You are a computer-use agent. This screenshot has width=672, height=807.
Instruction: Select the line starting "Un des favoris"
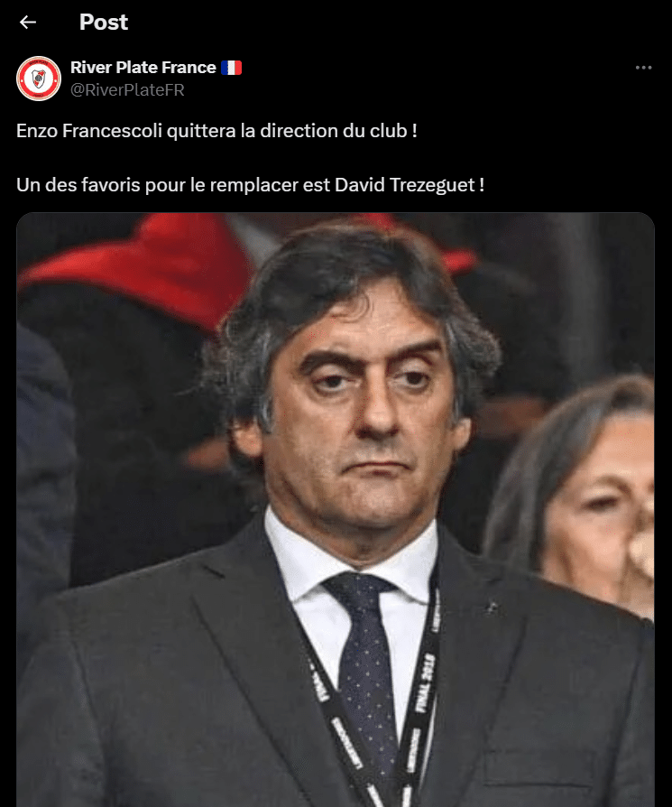coord(250,185)
